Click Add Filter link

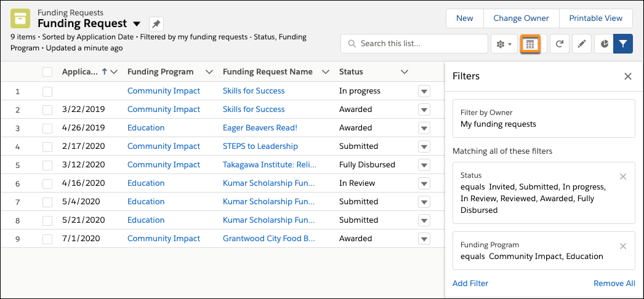click(470, 284)
